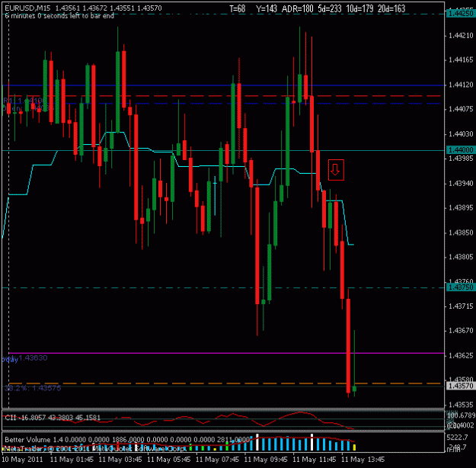476x468 pixels.
Task: Select the magenta horizontal pivot line
Action: coord(226,353)
